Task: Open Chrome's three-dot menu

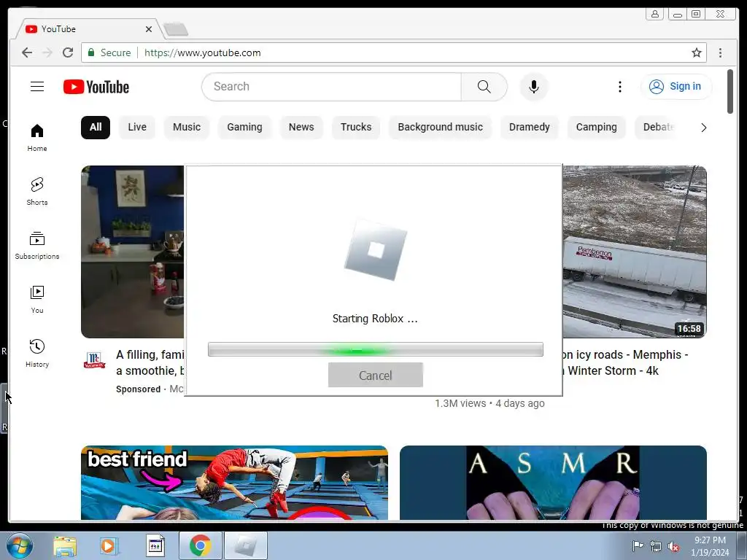Action: click(x=720, y=52)
